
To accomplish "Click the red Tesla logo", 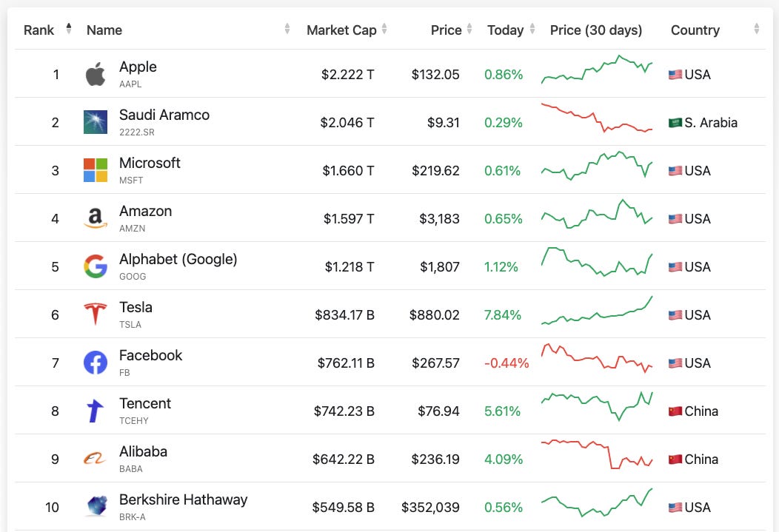I will tap(96, 314).
